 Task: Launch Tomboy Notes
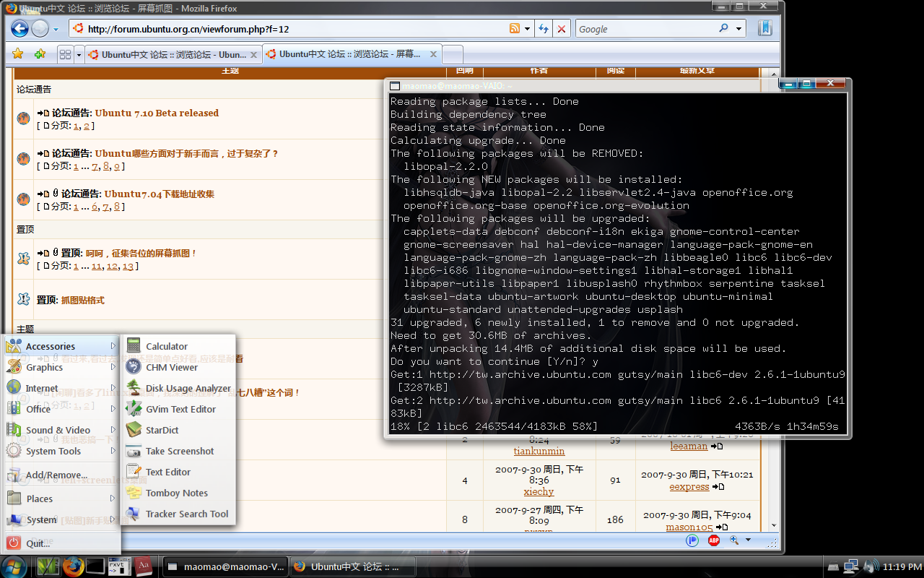(178, 493)
